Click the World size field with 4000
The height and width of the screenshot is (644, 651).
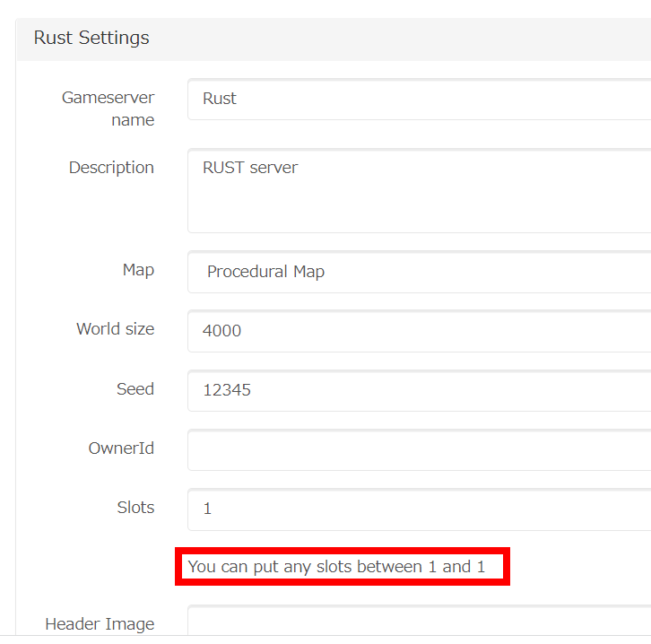click(x=420, y=331)
